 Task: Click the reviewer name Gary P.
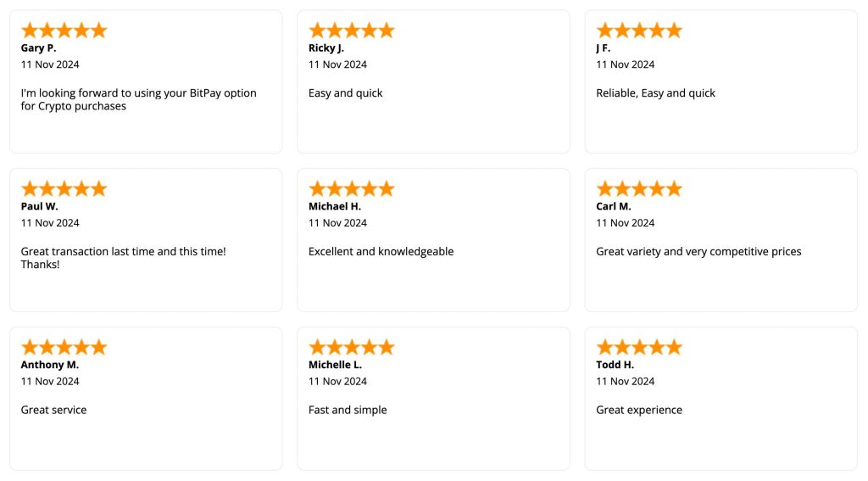[38, 48]
